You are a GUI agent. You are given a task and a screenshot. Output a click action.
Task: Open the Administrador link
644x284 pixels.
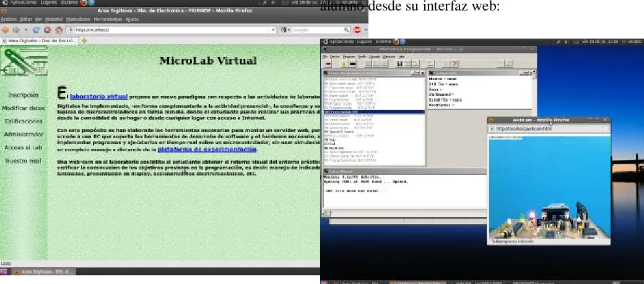coord(24,135)
